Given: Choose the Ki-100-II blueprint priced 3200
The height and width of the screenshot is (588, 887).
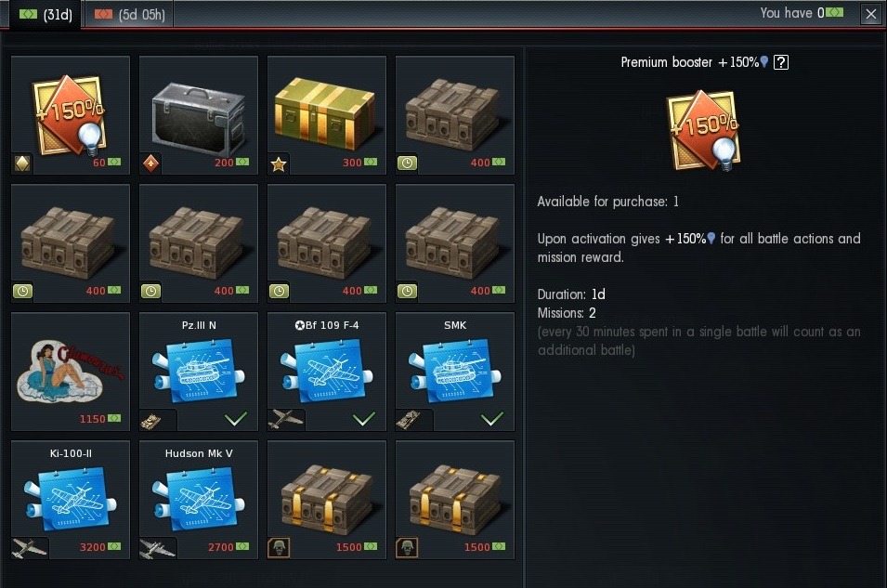Looking at the screenshot, I should [71, 500].
